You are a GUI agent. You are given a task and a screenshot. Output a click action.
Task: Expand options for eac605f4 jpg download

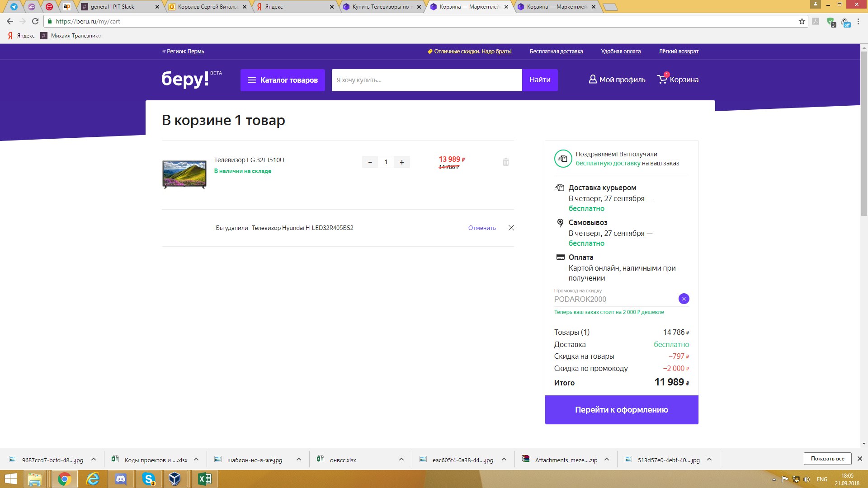click(x=504, y=460)
